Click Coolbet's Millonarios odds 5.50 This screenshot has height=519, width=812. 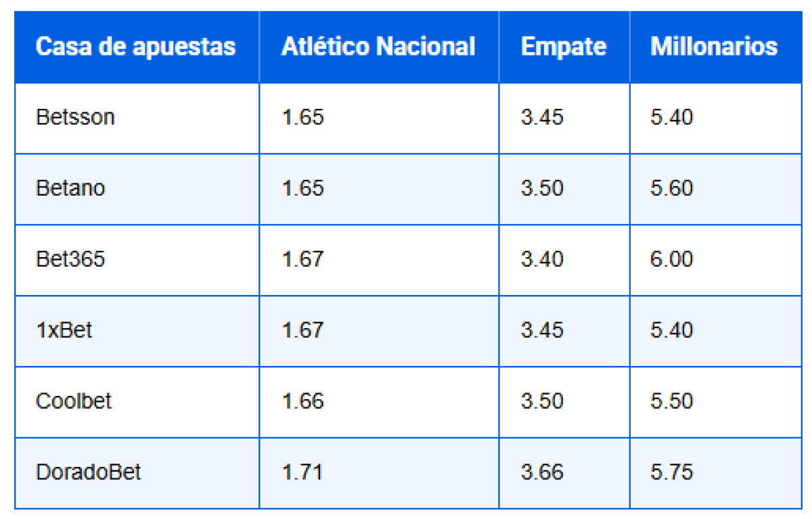[x=672, y=401]
